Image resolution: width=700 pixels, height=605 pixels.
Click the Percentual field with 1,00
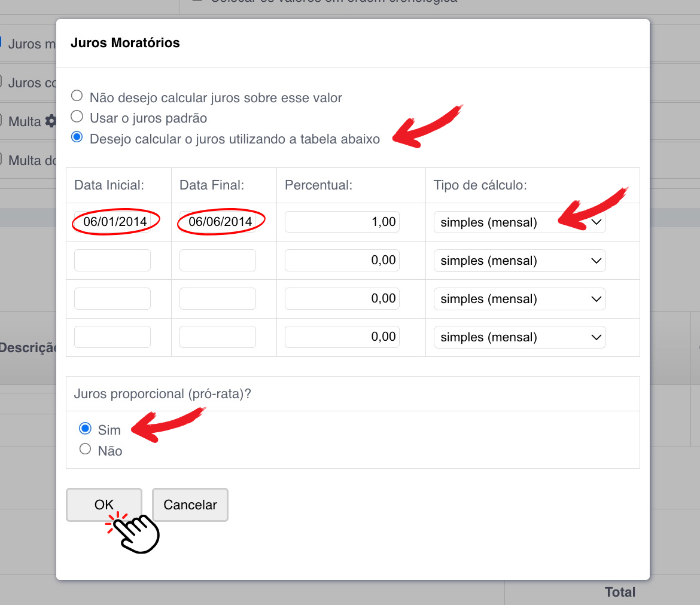click(342, 222)
